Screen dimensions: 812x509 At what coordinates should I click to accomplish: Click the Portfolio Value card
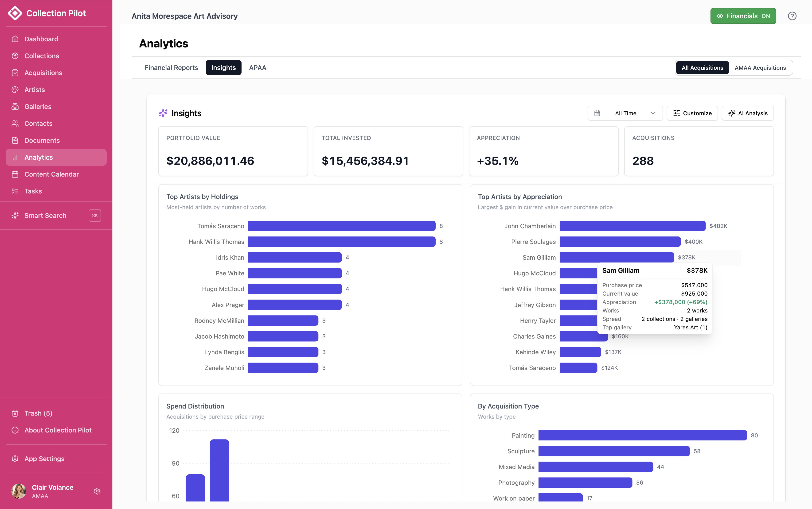[233, 151]
